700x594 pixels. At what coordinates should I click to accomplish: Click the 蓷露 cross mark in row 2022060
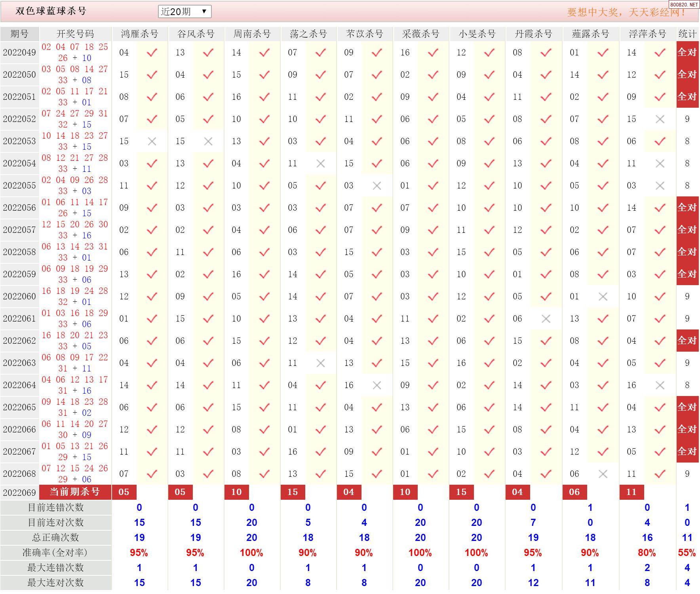pos(603,297)
